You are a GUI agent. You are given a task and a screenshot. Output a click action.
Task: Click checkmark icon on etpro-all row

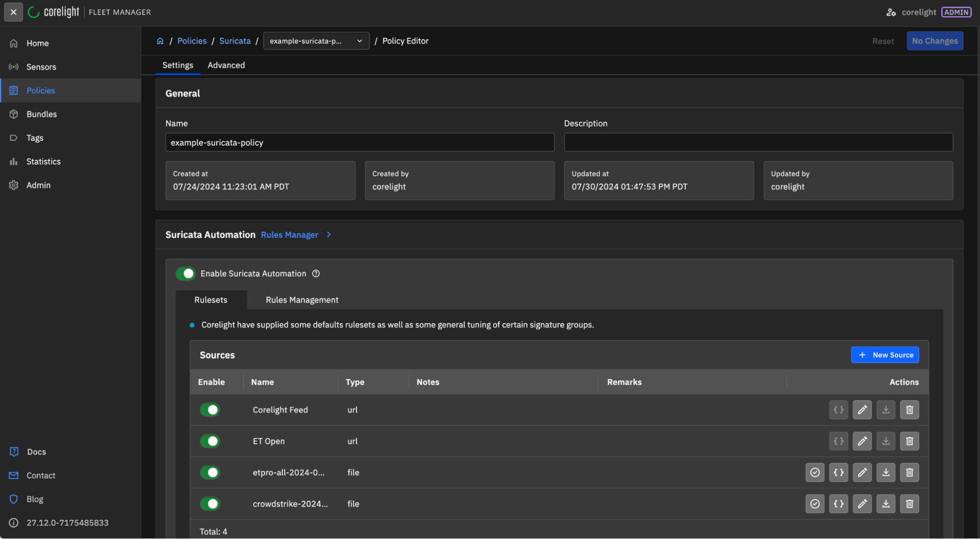click(x=814, y=472)
